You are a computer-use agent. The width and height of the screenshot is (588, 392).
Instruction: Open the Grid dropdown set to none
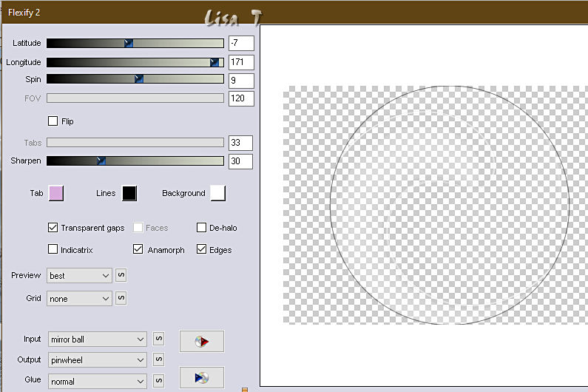pyautogui.click(x=79, y=299)
